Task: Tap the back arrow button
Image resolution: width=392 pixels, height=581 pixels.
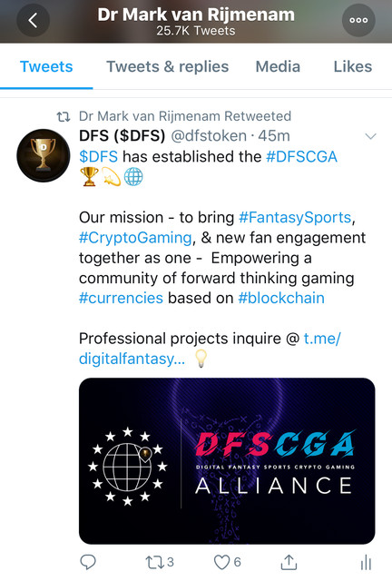Action: (x=34, y=20)
